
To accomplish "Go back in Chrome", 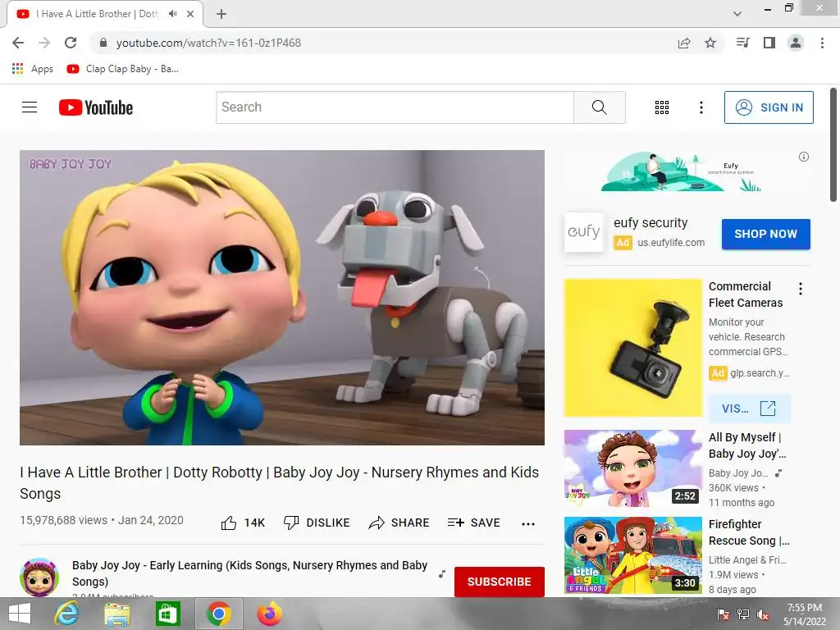I will 18,43.
